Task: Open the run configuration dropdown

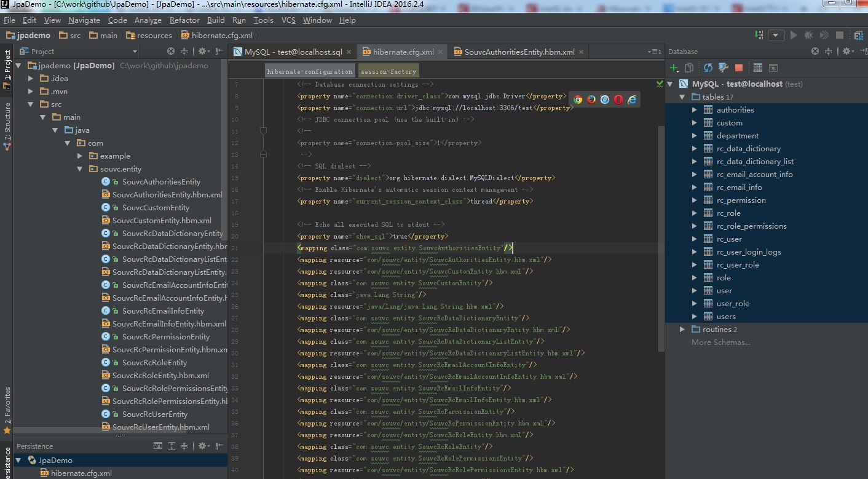Action: tap(776, 35)
